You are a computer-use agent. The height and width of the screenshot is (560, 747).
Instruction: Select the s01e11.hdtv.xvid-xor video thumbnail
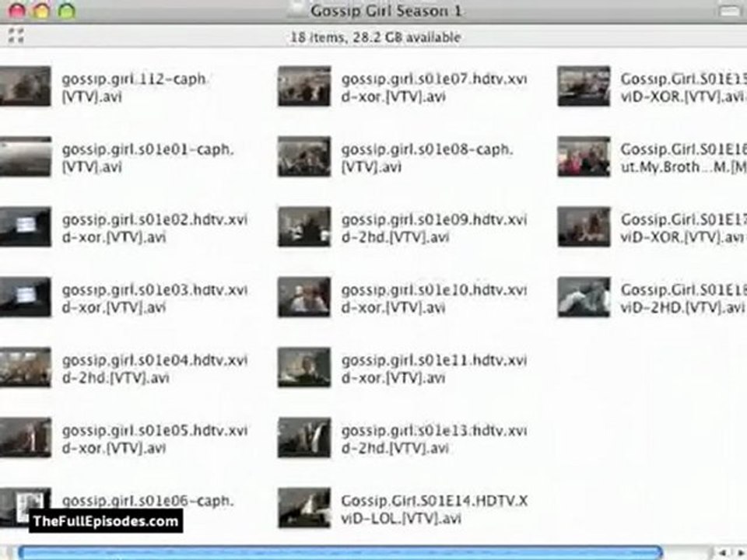click(x=304, y=367)
